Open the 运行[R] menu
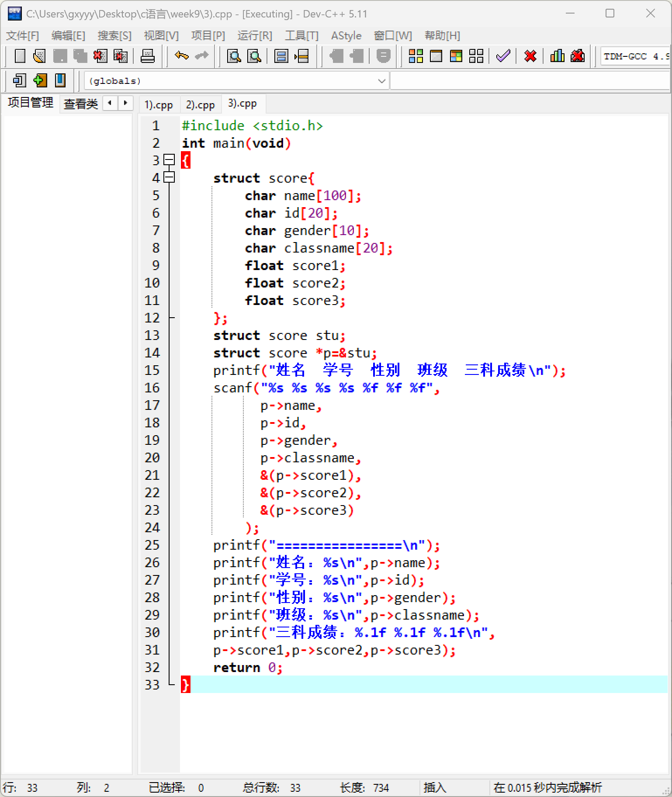This screenshot has height=797, width=672. 255,35
